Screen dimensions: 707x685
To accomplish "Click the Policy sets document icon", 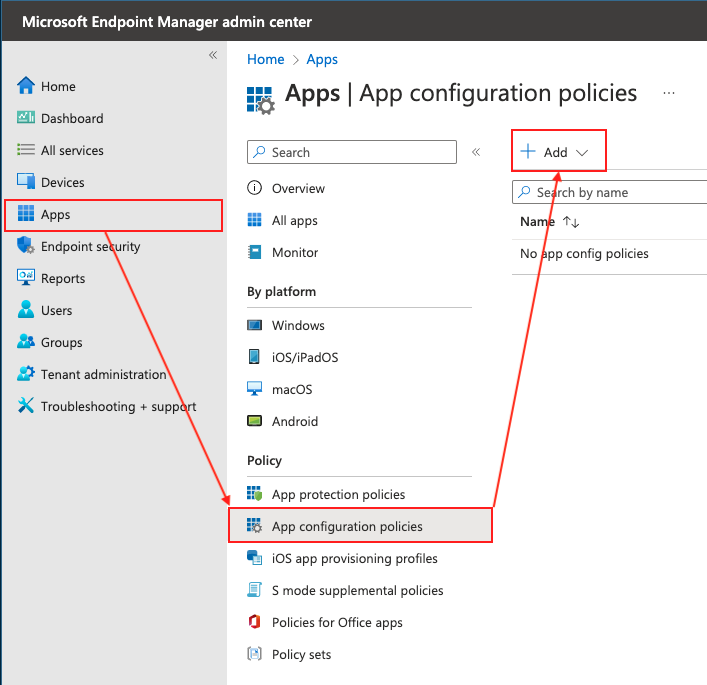I will tap(254, 653).
